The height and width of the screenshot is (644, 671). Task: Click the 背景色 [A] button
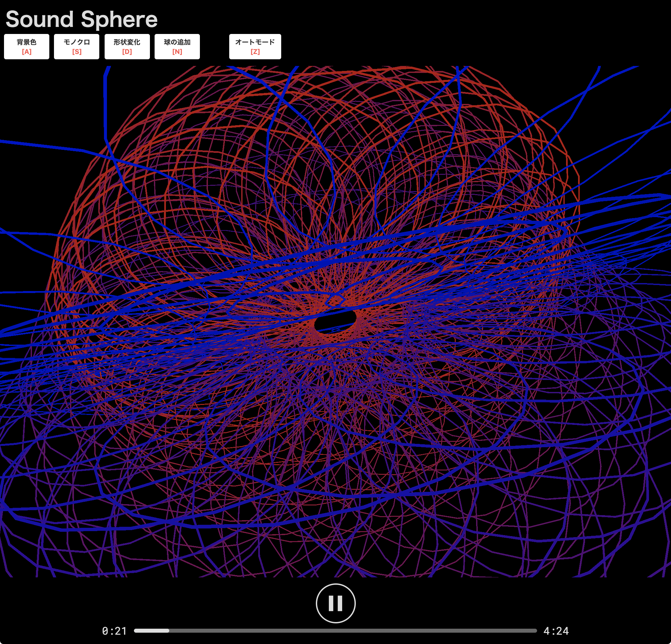(26, 46)
